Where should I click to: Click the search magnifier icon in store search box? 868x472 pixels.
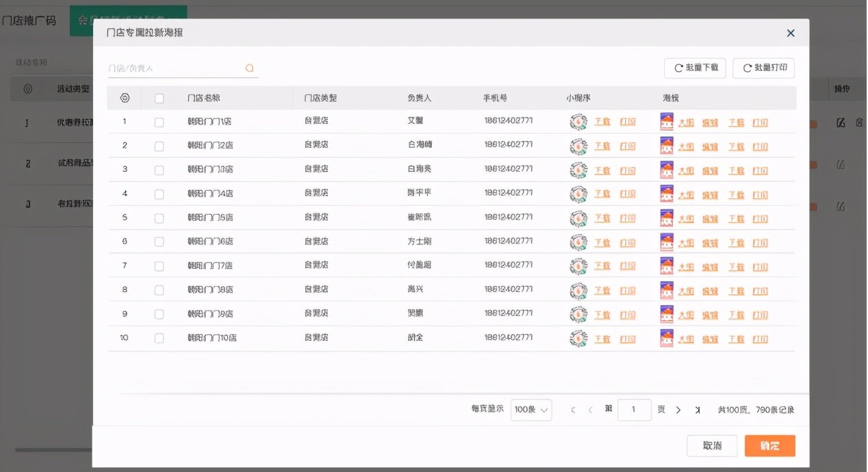(x=249, y=68)
